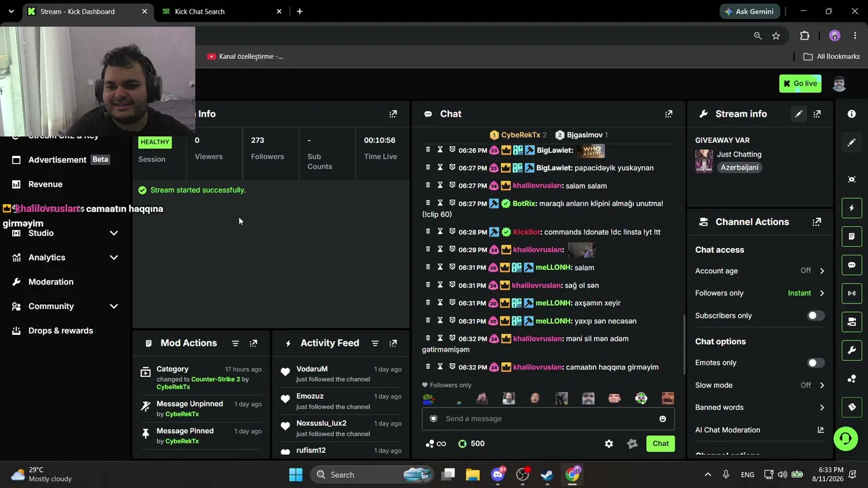Pop out the Session Info panel
Viewport: 868px width, 488px height.
coord(393,114)
